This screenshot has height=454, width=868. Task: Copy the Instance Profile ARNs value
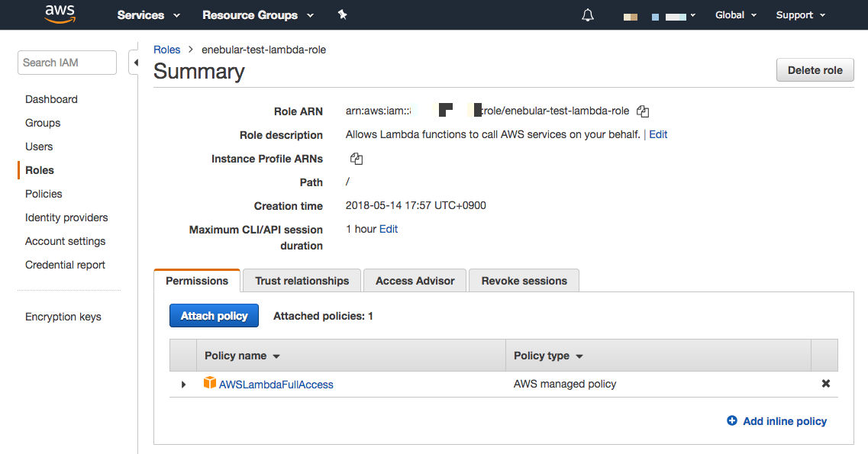(356, 159)
